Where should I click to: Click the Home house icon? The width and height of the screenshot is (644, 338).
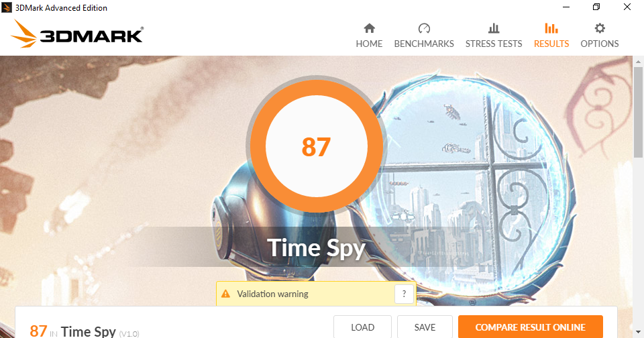tap(369, 28)
